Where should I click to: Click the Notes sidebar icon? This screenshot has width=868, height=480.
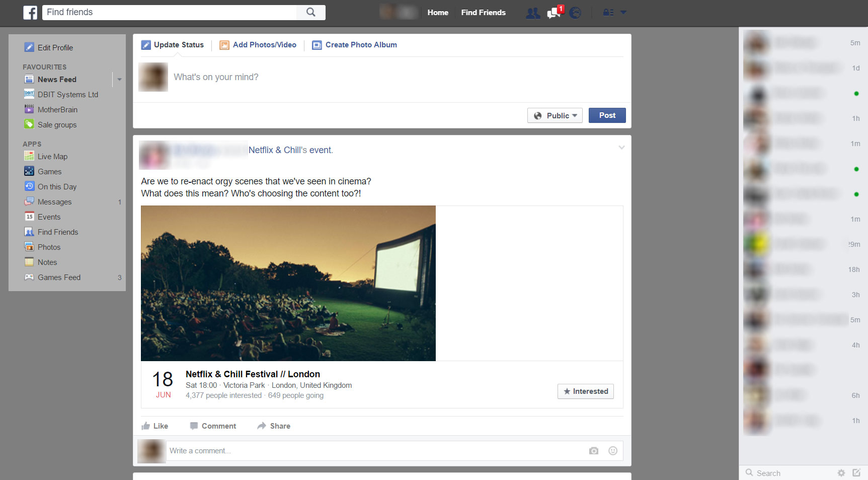pyautogui.click(x=29, y=262)
